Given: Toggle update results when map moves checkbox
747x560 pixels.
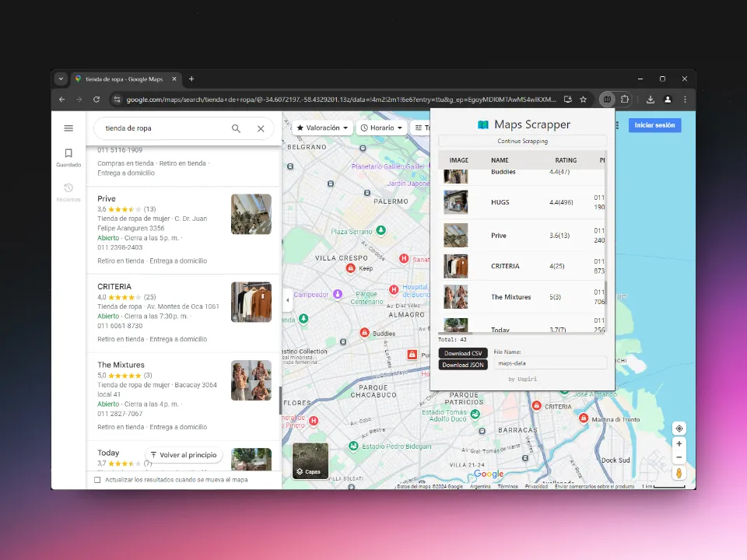Looking at the screenshot, I should click(x=97, y=480).
